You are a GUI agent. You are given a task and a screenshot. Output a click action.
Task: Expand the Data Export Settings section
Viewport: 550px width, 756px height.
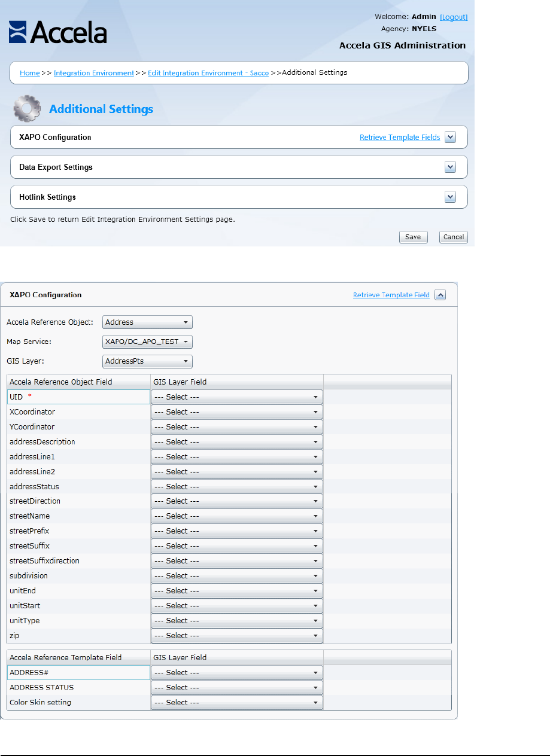click(451, 167)
